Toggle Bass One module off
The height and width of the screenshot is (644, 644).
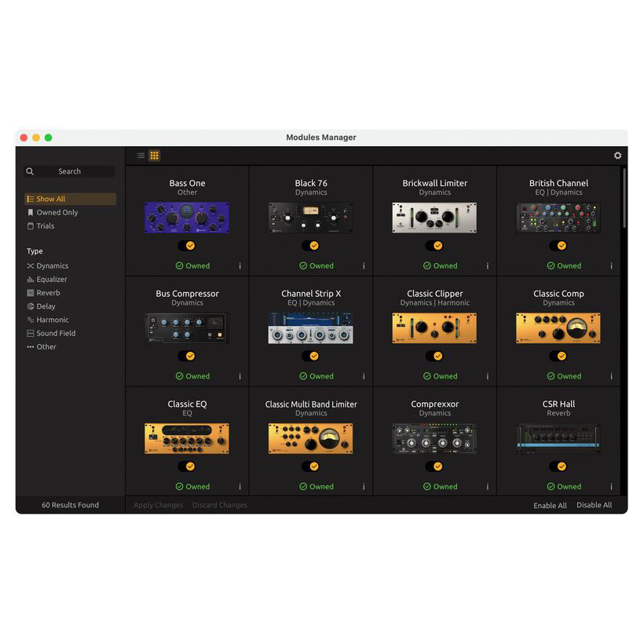[187, 246]
